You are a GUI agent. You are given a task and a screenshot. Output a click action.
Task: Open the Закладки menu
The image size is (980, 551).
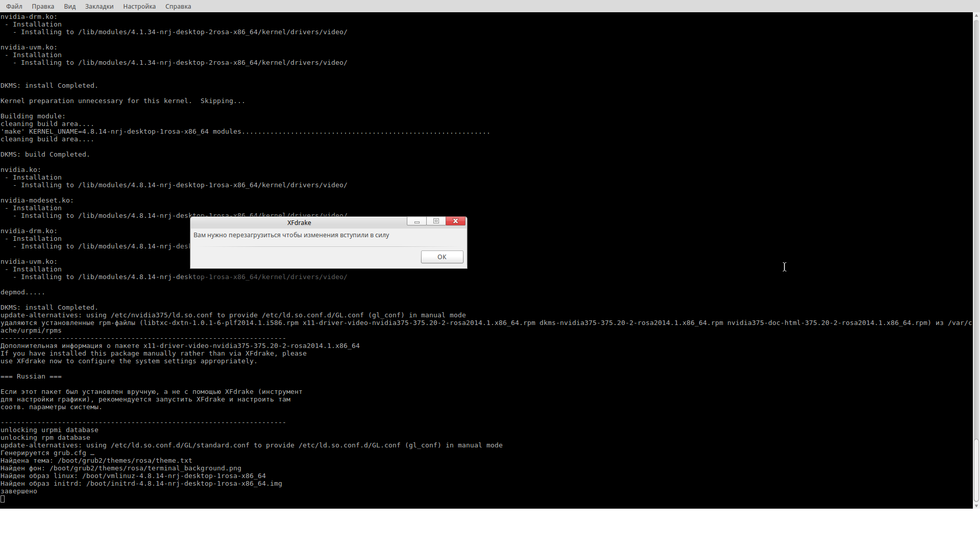99,6
